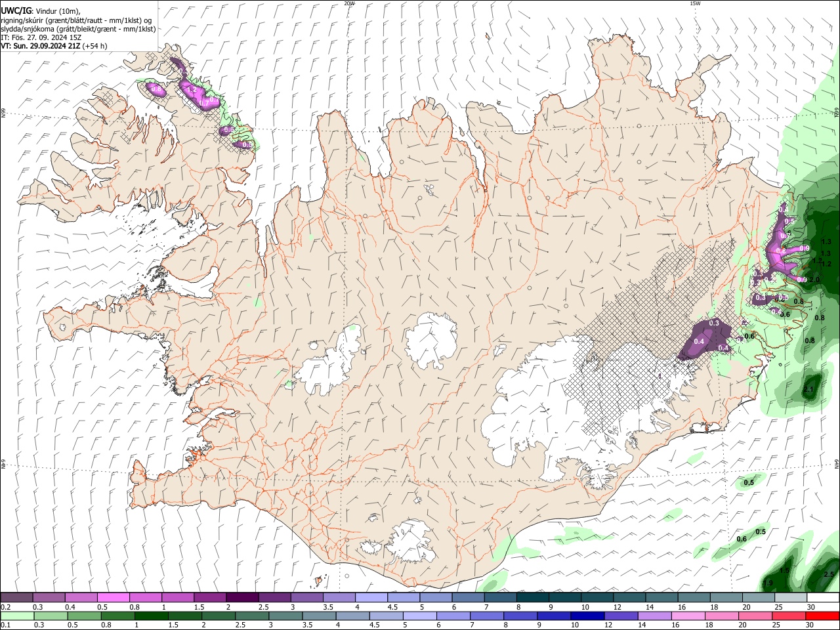Pick the dark navy 10 swatch in rain legend
This screenshot has width=840, height=630.
click(x=587, y=616)
